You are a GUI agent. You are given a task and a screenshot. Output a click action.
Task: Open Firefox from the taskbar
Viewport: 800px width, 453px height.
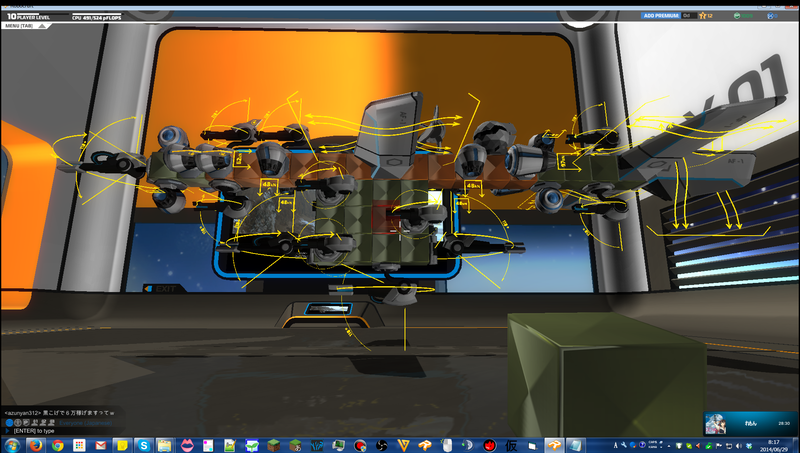coord(35,445)
